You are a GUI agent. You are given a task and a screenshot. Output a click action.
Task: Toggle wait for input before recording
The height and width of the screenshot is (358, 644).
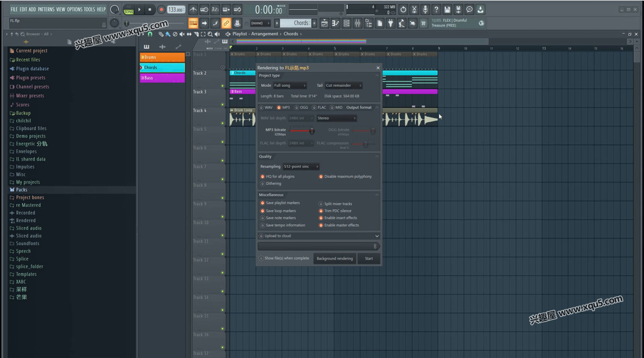(204, 9)
